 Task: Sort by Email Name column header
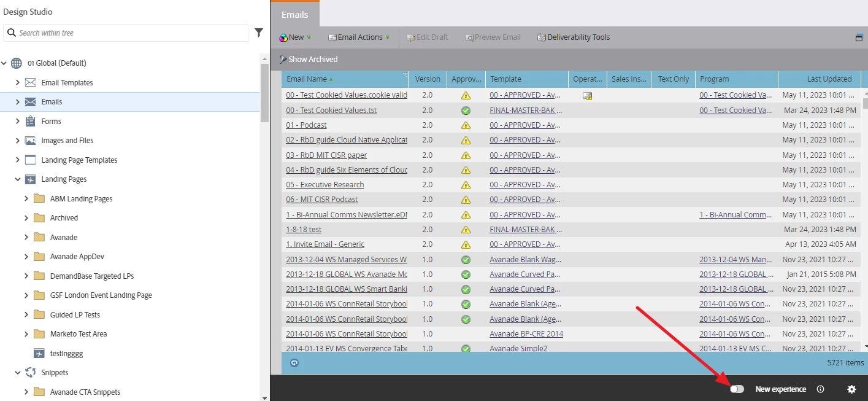[345, 79]
